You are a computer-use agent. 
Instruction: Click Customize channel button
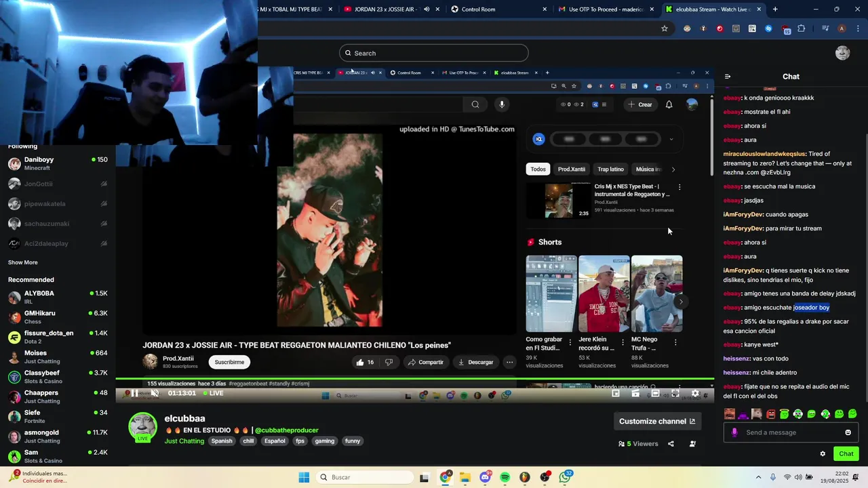657,421
